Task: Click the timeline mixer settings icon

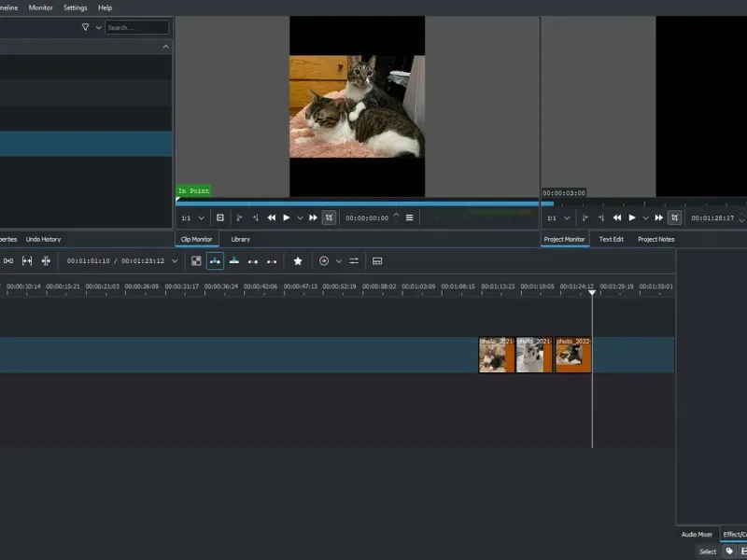Action: point(354,261)
